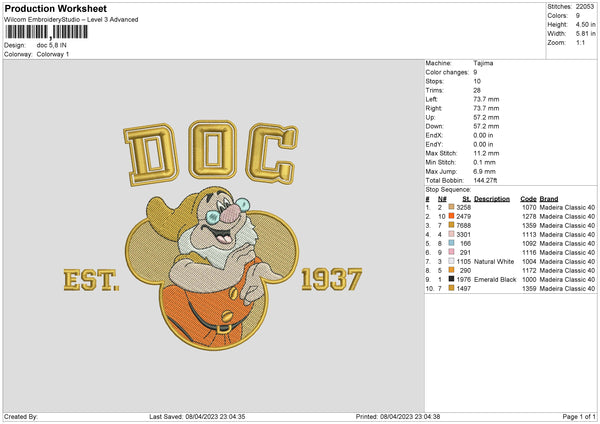Click the 'Right:' measurement label
The width and height of the screenshot is (600, 424).
(x=434, y=108)
